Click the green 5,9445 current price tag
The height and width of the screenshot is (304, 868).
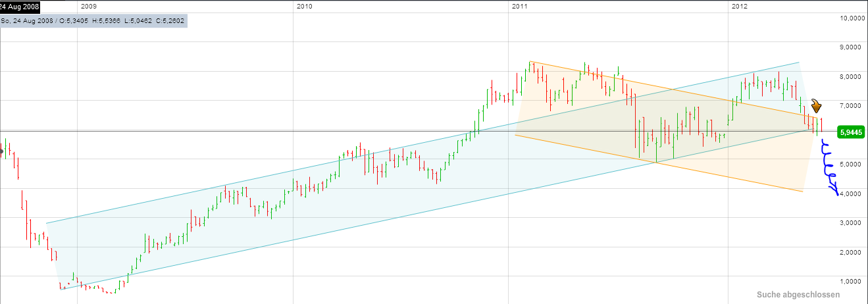point(850,132)
